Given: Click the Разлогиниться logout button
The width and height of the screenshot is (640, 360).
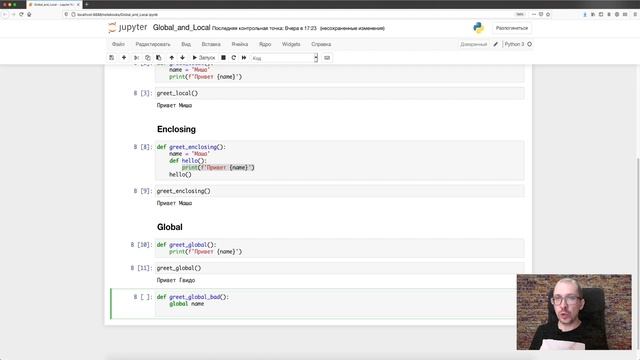Looking at the screenshot, I should click(x=511, y=28).
